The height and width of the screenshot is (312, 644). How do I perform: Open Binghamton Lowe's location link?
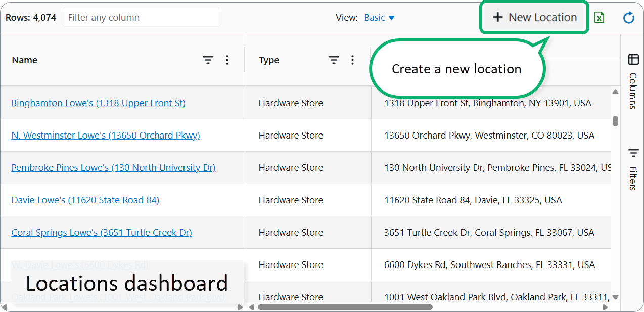tap(98, 103)
